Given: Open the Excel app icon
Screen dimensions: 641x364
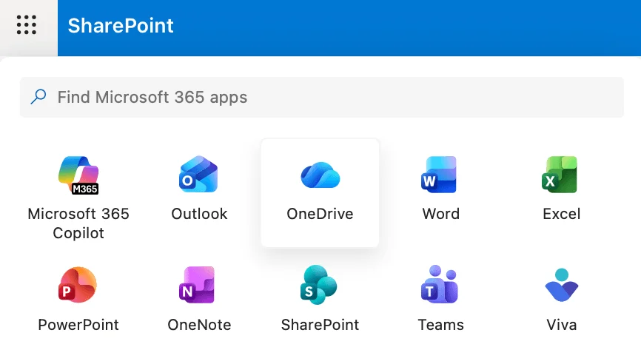Looking at the screenshot, I should (x=560, y=175).
